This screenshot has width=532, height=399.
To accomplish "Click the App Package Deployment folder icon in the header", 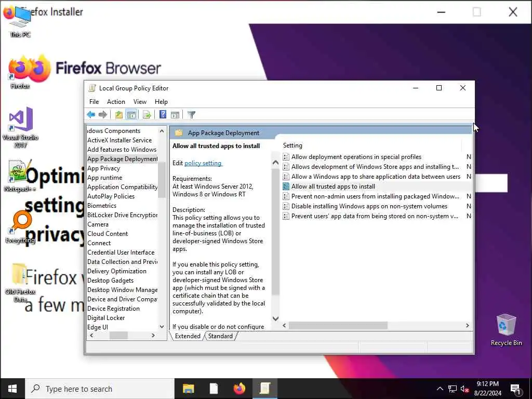I will [x=179, y=133].
